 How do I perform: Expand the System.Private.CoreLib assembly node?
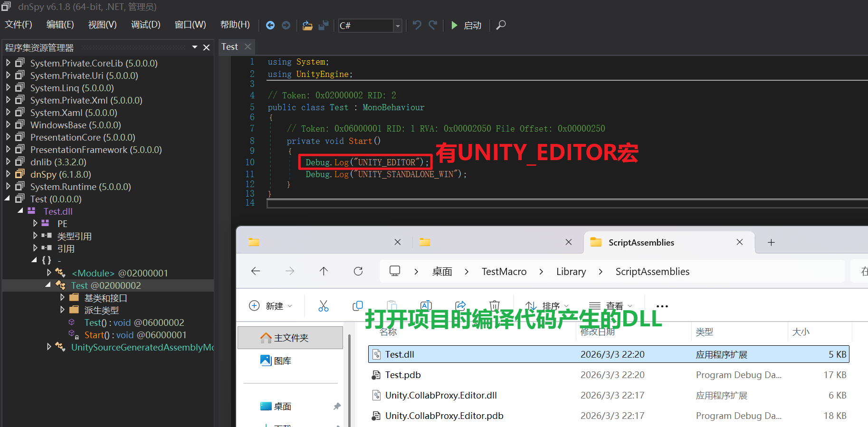tap(8, 63)
